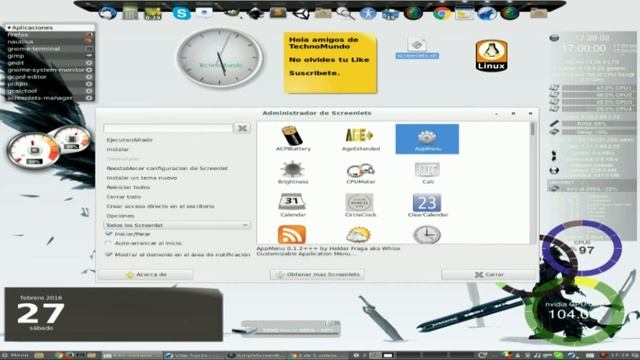Open the Todos los Screenlet dropdown
Image resolution: width=640 pixels, height=360 pixels.
[177, 225]
